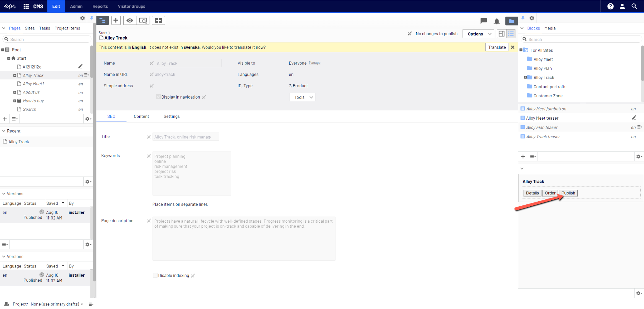Collapse the Start tree node
This screenshot has width=644, height=309.
9,58
